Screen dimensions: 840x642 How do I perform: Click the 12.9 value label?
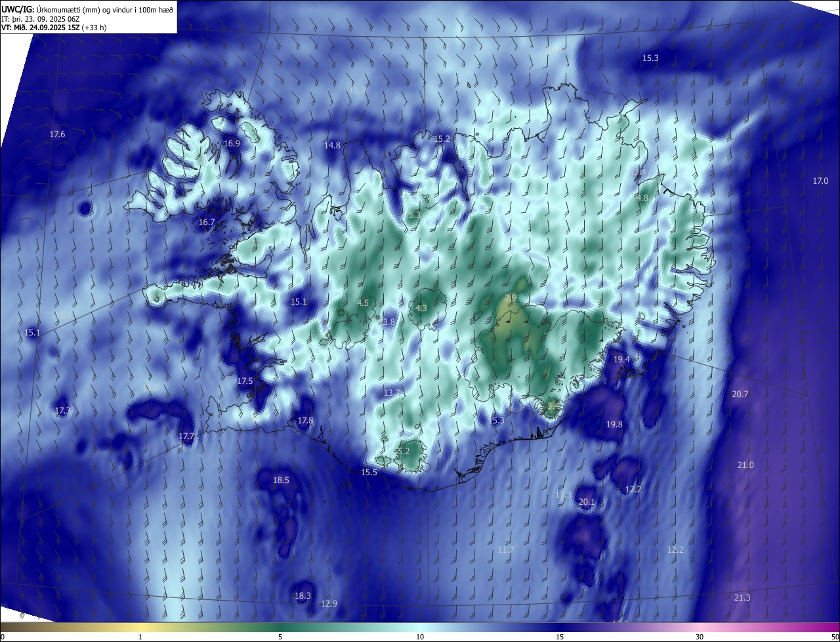coord(329,604)
